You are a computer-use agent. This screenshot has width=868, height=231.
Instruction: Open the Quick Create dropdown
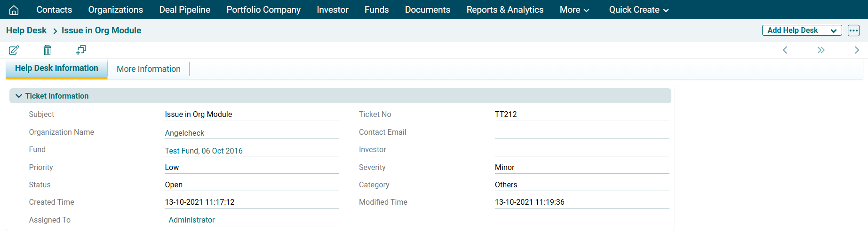pyautogui.click(x=638, y=10)
